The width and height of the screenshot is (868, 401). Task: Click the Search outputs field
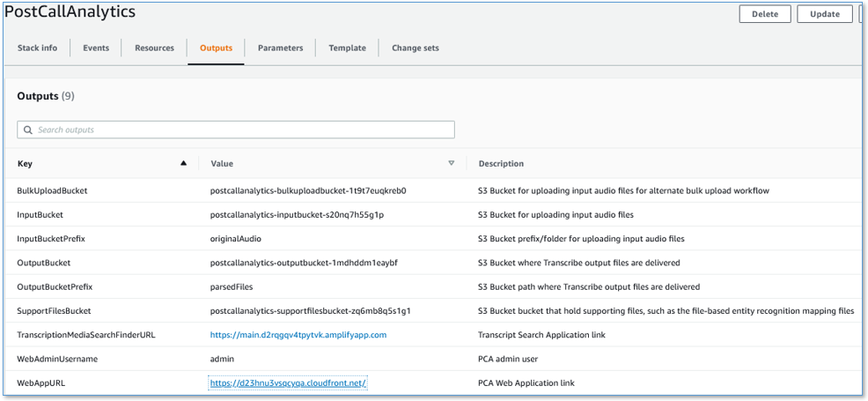click(x=236, y=130)
